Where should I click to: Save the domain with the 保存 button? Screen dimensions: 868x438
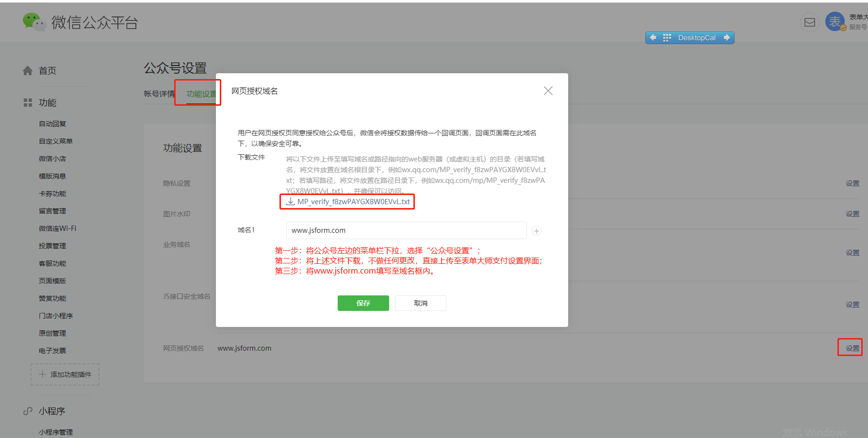click(363, 303)
